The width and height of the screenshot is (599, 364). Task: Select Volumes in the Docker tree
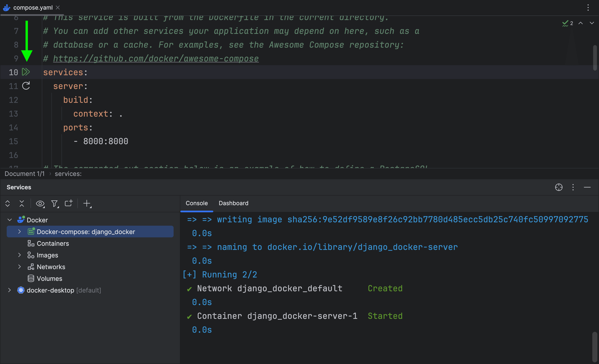coord(49,279)
